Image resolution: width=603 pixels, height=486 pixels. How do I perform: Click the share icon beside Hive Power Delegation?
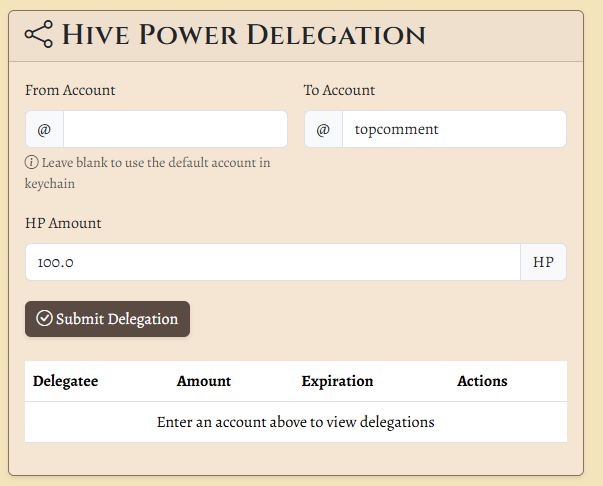click(38, 34)
